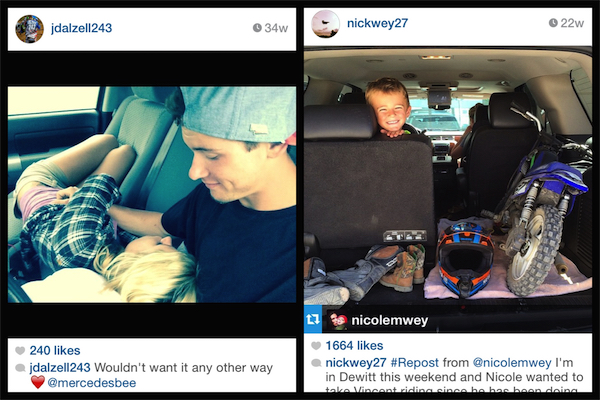
Task: Select the #Repost hashtag
Action: point(415,362)
